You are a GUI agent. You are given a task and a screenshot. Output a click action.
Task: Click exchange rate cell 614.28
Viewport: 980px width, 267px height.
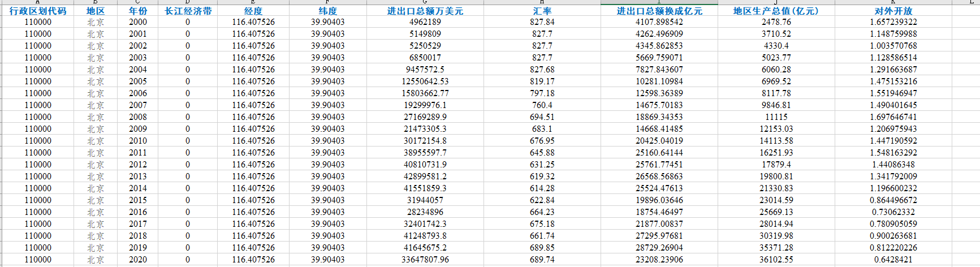[x=542, y=188]
